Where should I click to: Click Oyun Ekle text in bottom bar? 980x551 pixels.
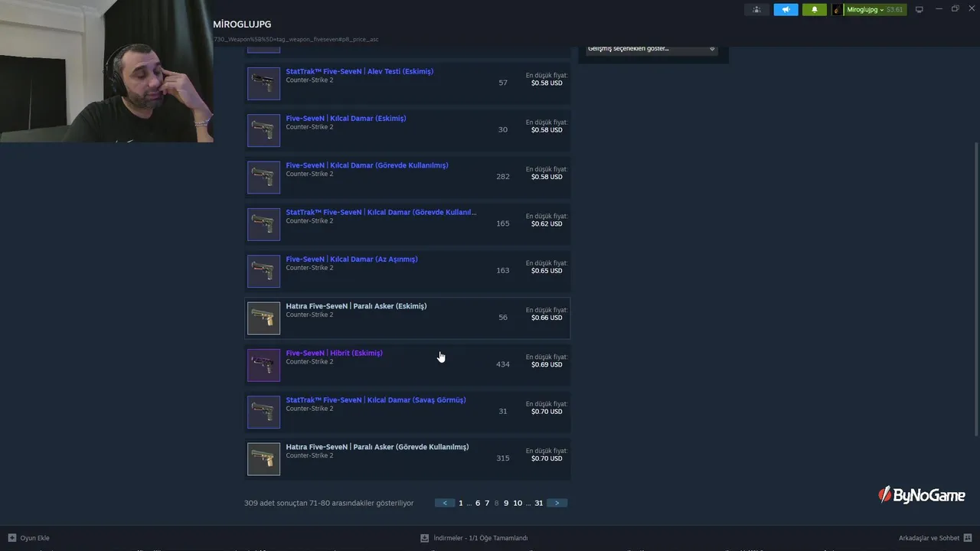coord(34,538)
